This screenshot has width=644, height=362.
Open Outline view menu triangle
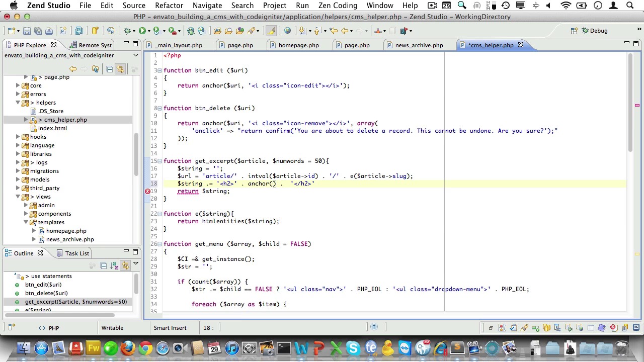[x=135, y=263]
